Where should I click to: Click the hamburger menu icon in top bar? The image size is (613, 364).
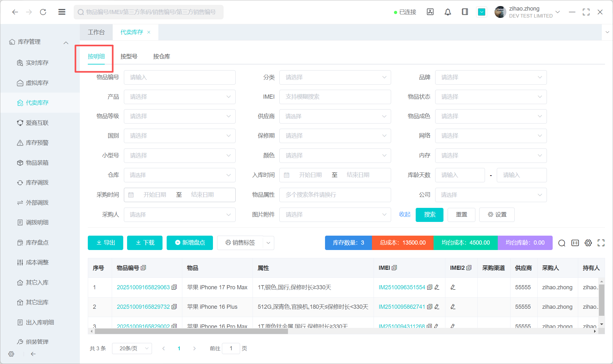tap(62, 12)
